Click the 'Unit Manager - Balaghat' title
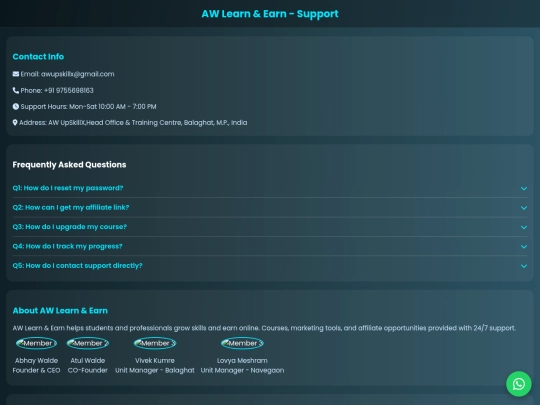 [155, 370]
